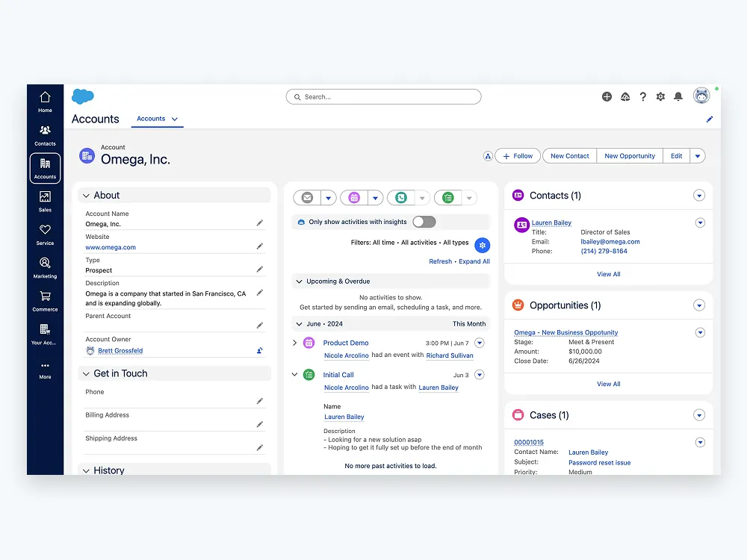Image resolution: width=747 pixels, height=560 pixels.
Task: Open the help question mark icon
Action: (642, 96)
